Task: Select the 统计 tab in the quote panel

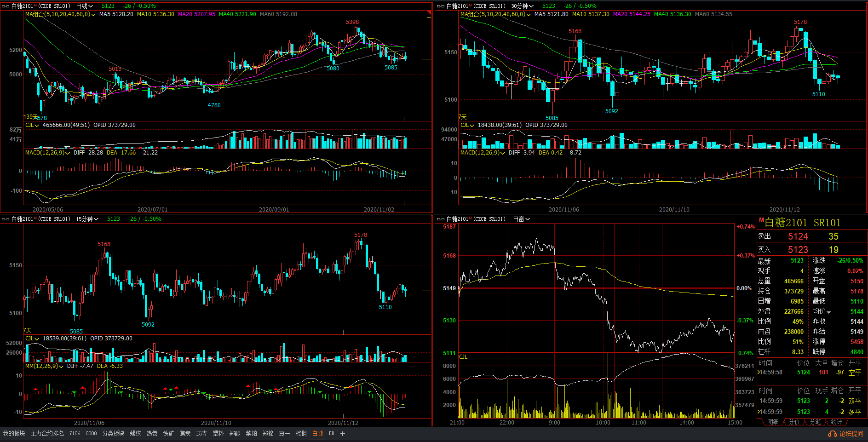Action: tap(836, 422)
